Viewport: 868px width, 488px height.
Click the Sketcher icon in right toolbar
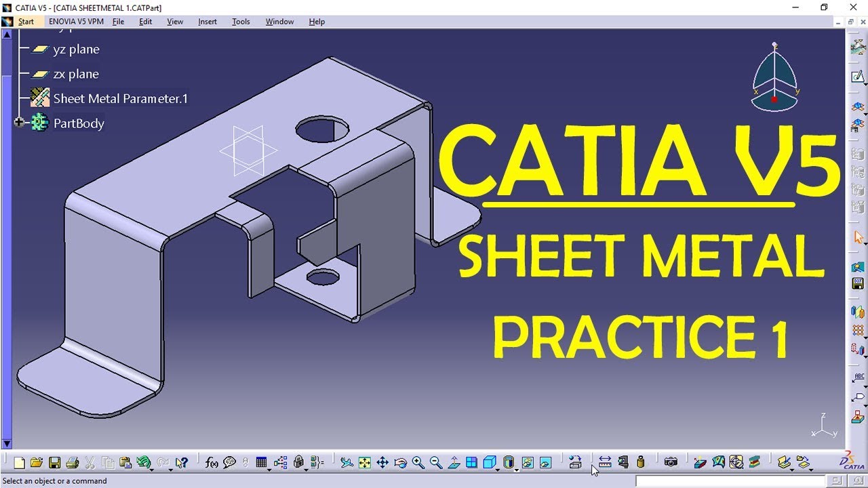(858, 77)
